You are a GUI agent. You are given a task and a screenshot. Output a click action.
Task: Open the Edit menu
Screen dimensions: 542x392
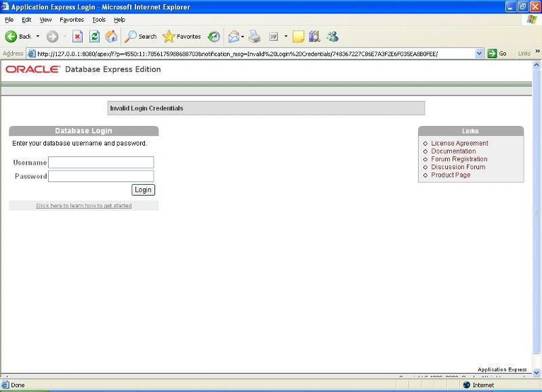(26, 20)
